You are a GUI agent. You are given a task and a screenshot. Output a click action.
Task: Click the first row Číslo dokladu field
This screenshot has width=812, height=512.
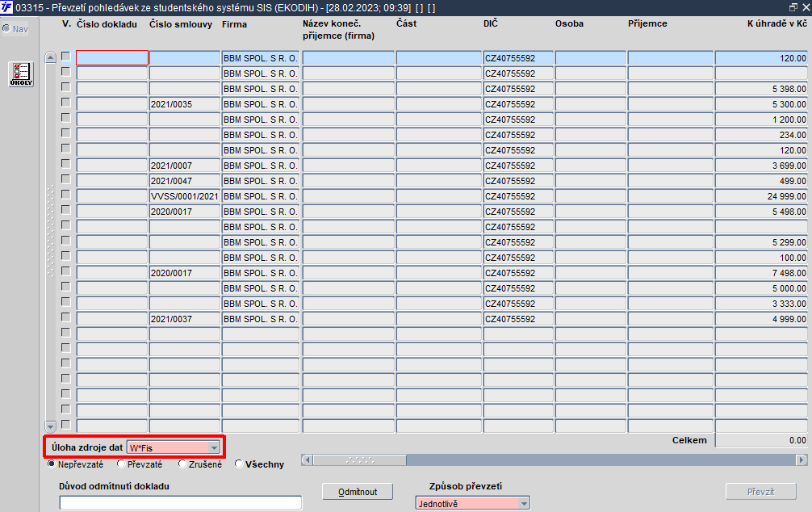(x=112, y=57)
